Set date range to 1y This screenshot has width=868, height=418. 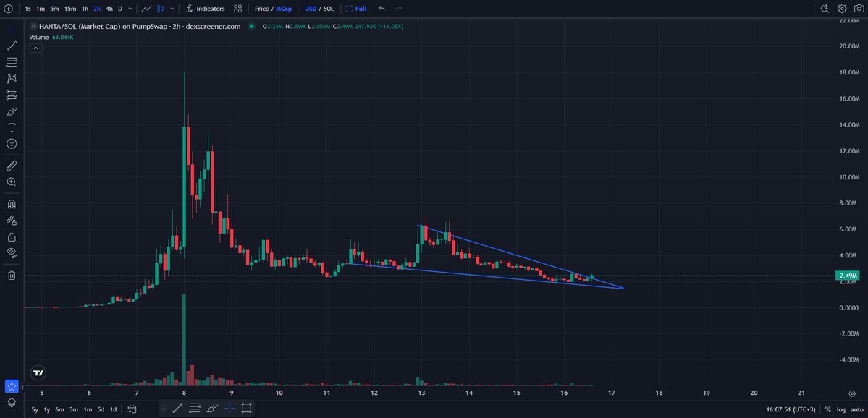point(47,410)
